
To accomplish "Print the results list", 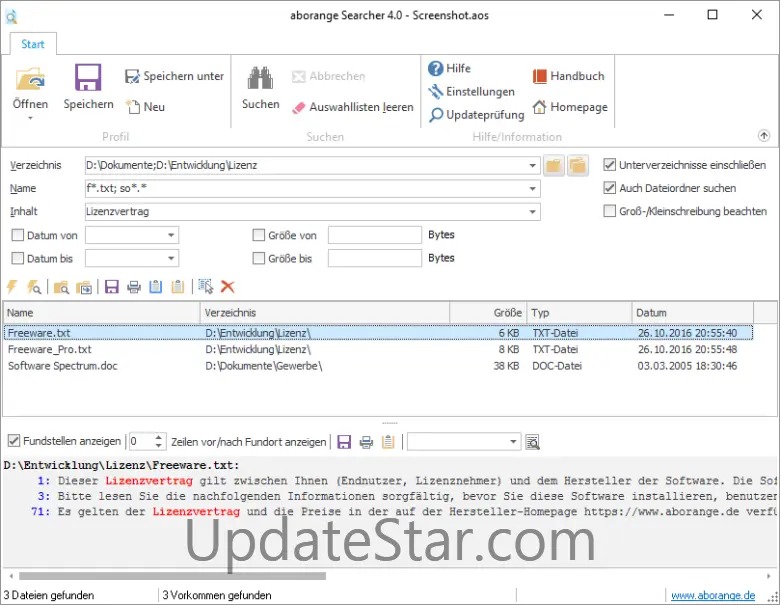I will coord(134,287).
